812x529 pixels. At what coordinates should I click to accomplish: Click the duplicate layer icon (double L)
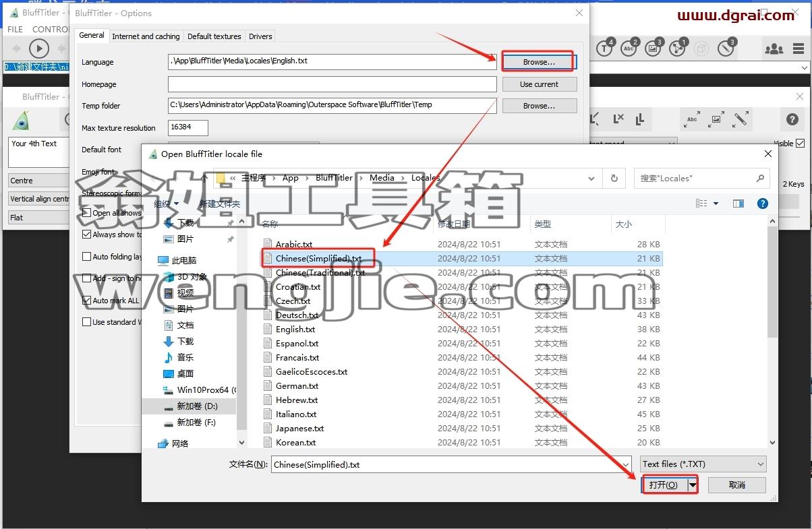coord(639,119)
